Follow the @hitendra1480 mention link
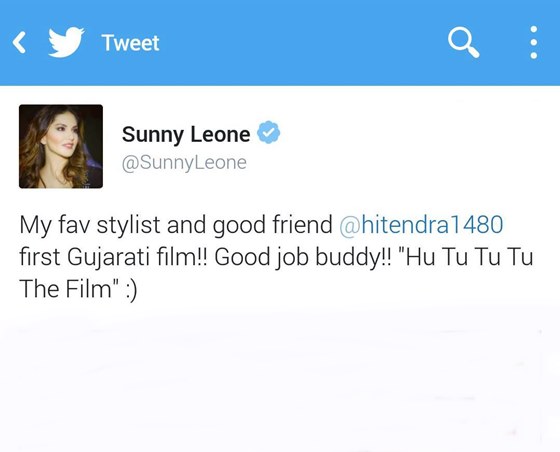This screenshot has height=452, width=560. click(x=421, y=225)
